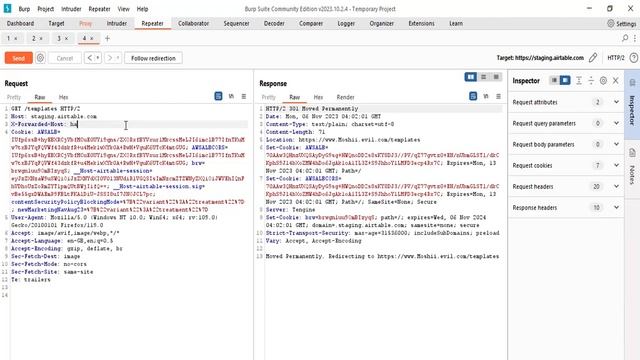Image resolution: width=640 pixels, height=360 pixels.
Task: Open the Notes side panel
Action: pos(632,168)
